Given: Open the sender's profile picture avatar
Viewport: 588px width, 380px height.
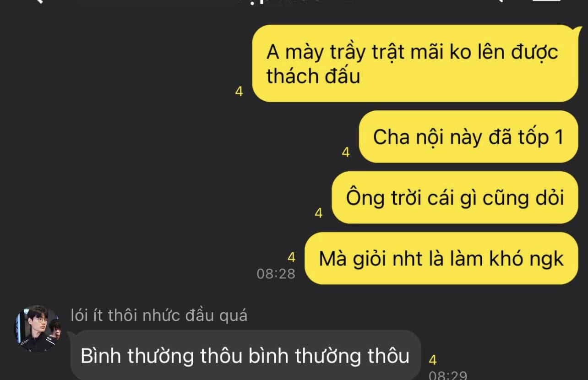Looking at the screenshot, I should (38, 328).
